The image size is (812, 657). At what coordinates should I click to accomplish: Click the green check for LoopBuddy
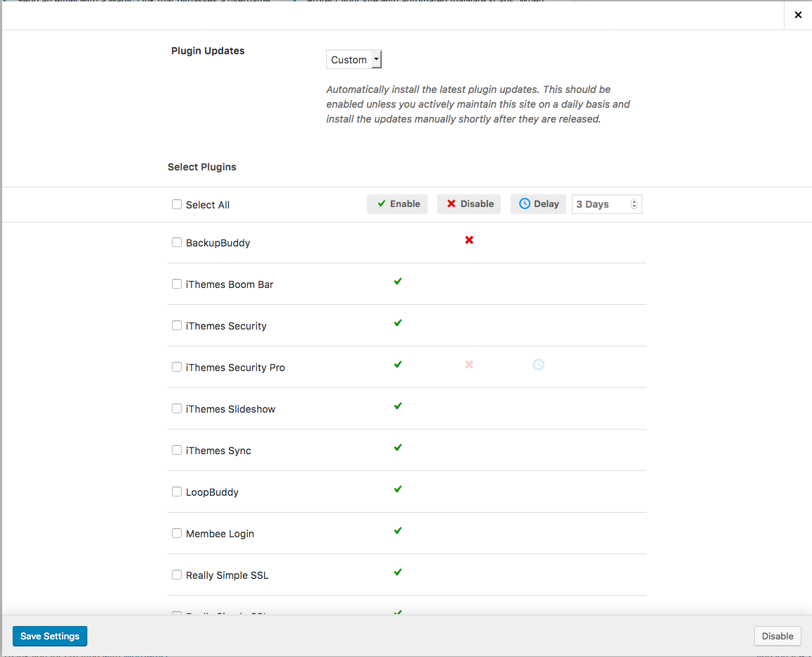tap(398, 489)
